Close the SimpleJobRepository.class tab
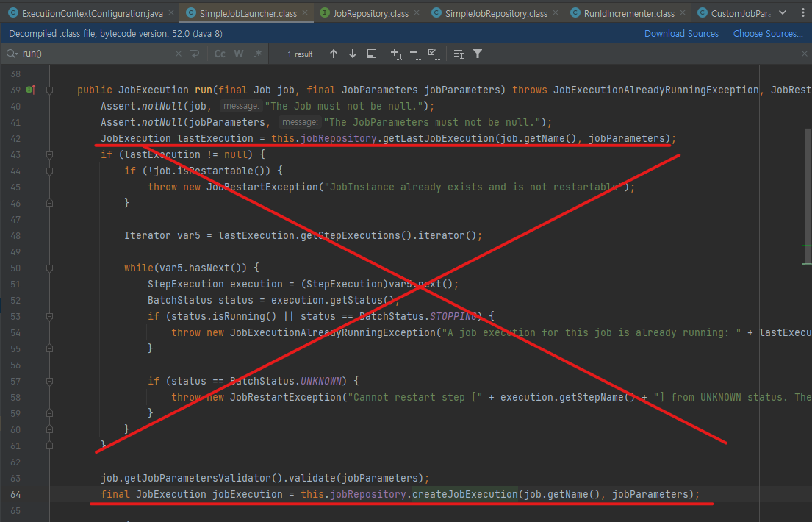 click(556, 13)
